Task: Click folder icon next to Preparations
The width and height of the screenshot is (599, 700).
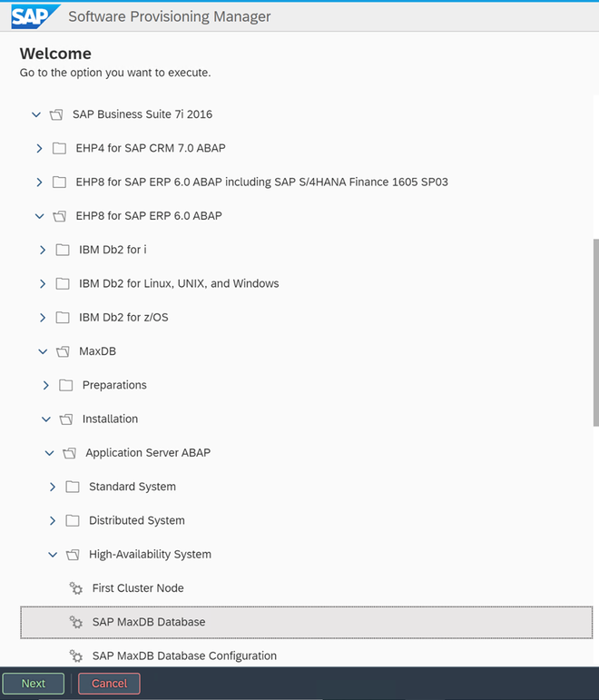Action: [x=66, y=385]
